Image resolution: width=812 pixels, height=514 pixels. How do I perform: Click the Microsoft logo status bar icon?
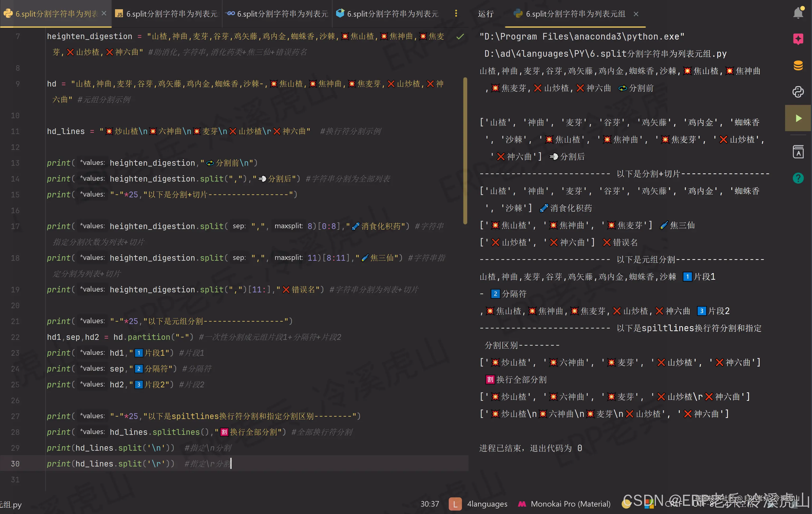coord(649,504)
